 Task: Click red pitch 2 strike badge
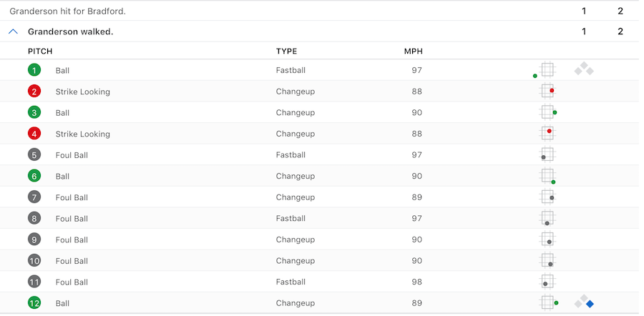click(34, 92)
